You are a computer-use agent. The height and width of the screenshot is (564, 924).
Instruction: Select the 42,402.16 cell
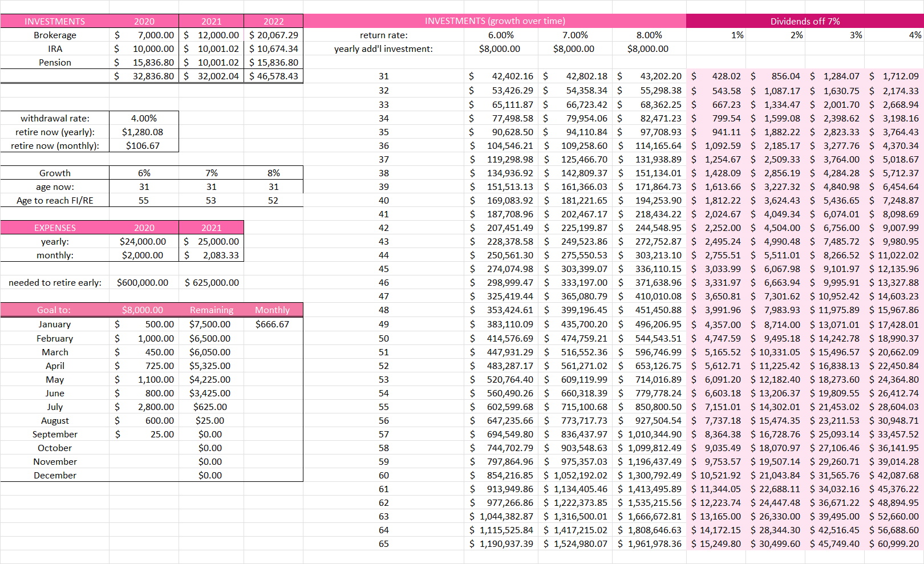[500, 76]
